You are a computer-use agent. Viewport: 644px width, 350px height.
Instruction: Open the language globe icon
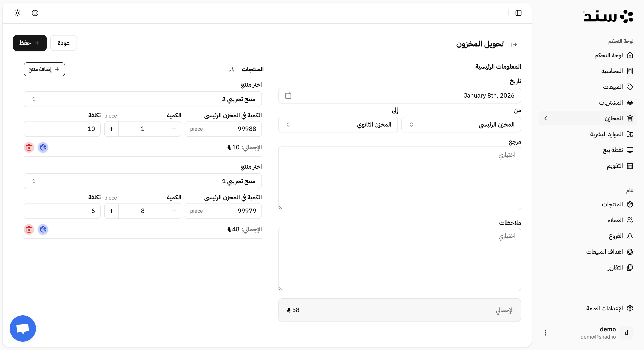click(35, 13)
